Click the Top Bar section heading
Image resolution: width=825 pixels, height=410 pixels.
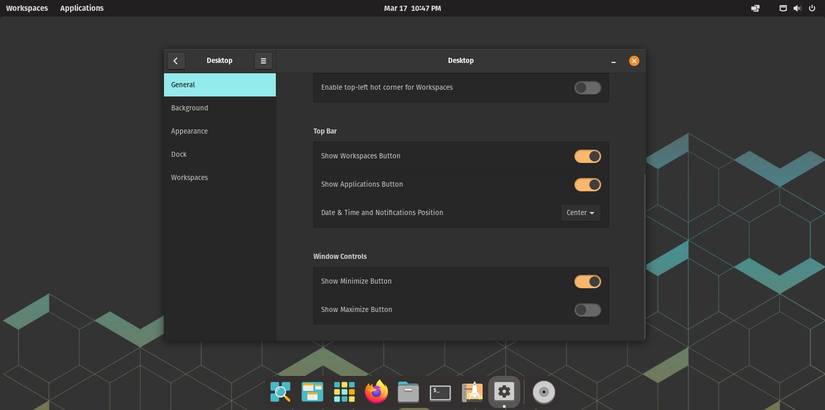coord(325,131)
